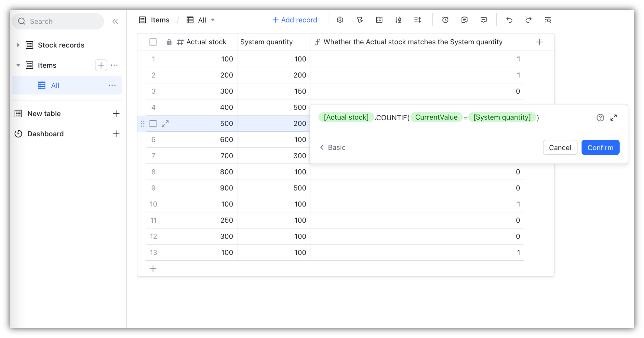Click the [Actual stock] formula token
The image size is (644, 338).
(x=346, y=117)
